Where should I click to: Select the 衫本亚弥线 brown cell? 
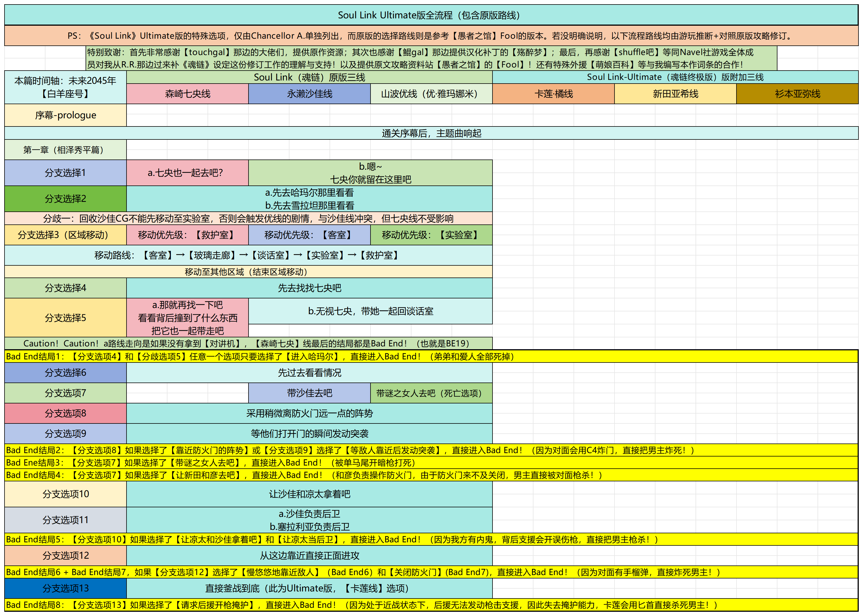point(797,94)
